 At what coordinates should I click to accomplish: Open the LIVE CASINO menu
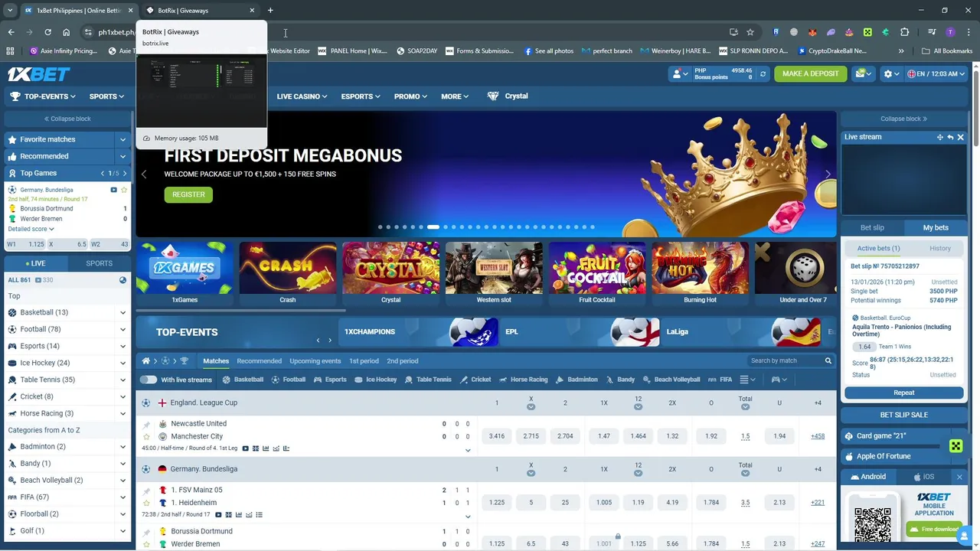tap(302, 96)
